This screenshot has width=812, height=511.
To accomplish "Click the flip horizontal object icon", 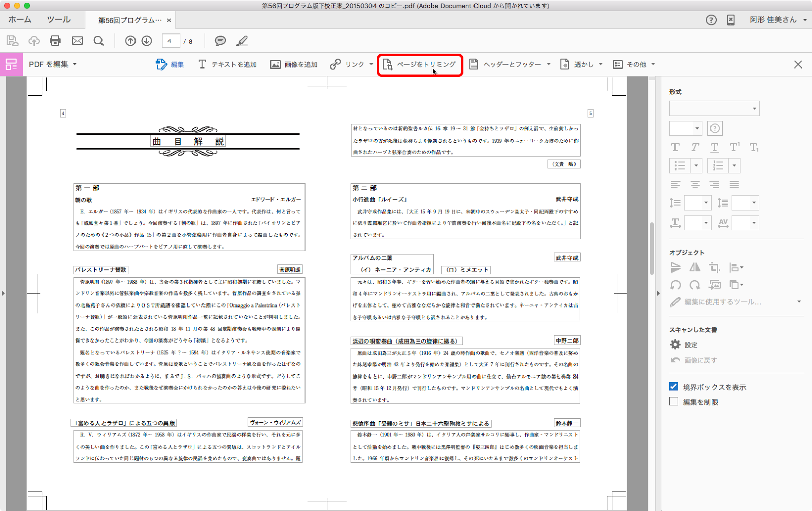I will point(695,267).
